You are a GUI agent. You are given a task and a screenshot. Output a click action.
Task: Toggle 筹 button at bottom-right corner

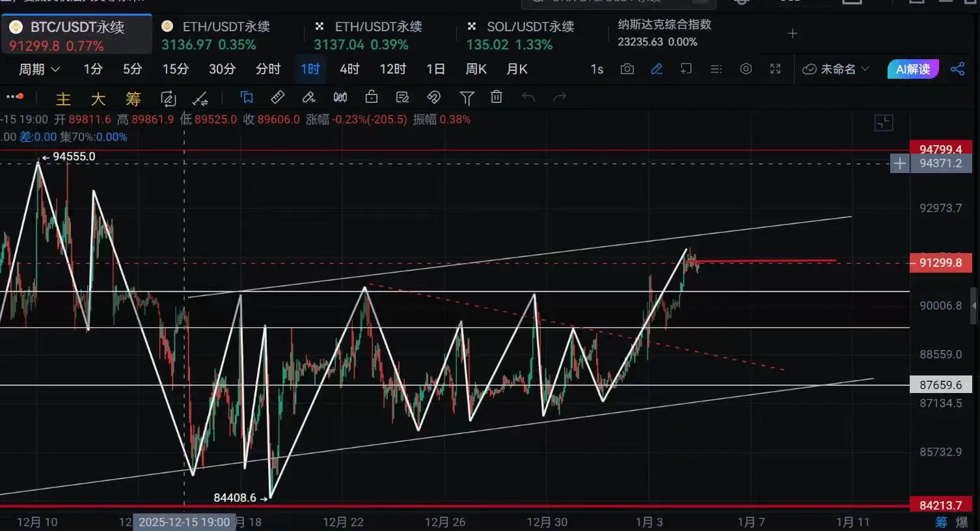[x=941, y=522]
